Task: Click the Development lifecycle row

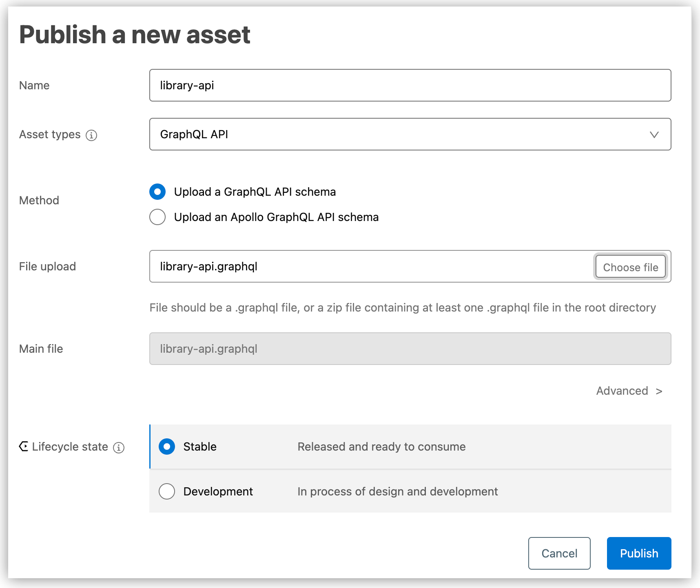Action: coord(367,491)
